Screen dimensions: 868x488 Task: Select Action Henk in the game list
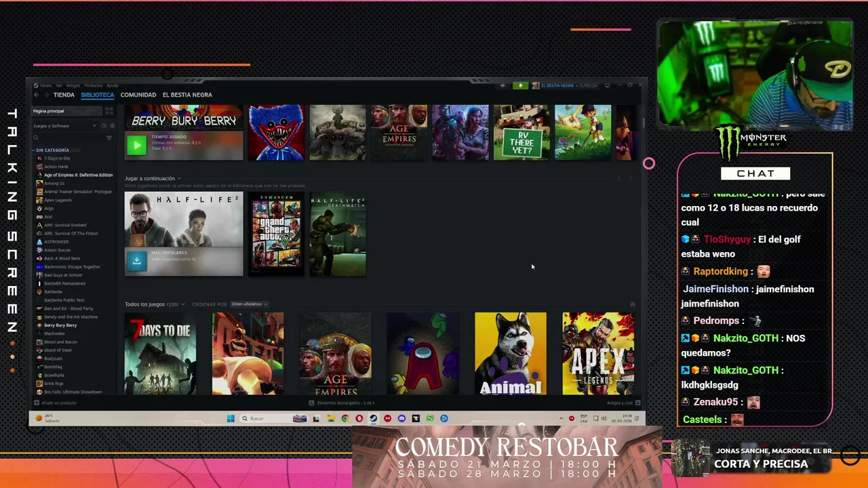coord(56,167)
